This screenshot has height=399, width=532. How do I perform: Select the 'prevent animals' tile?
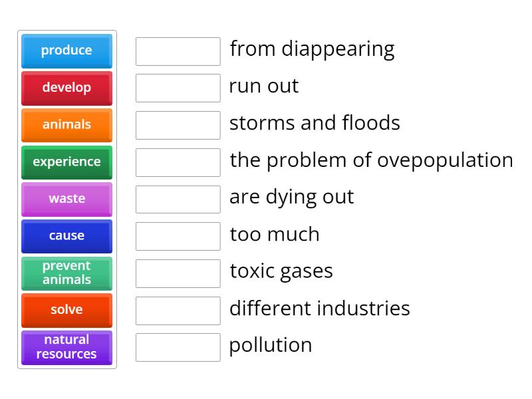[66, 273]
